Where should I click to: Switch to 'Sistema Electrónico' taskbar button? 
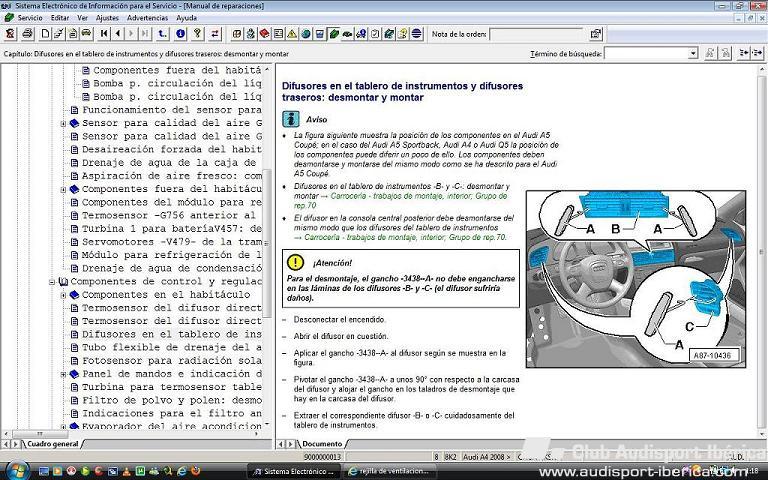(295, 471)
